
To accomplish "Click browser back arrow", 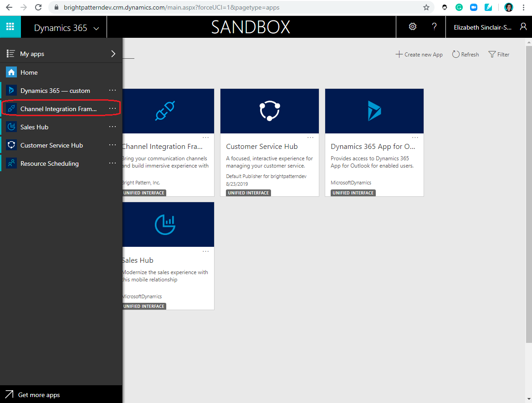I will [9, 7].
